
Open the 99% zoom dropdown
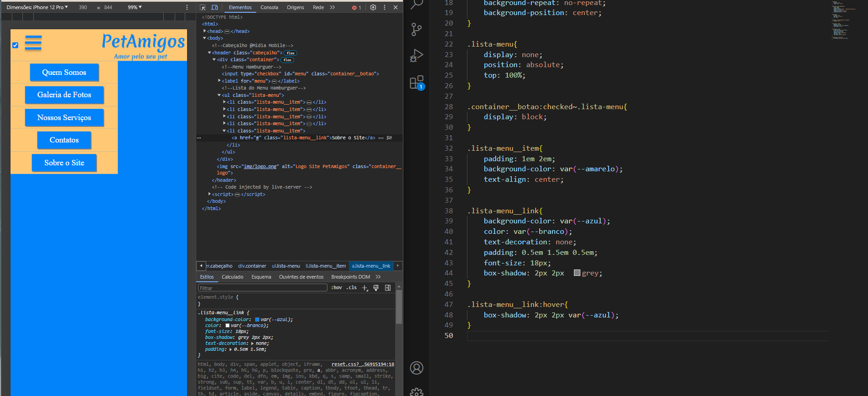click(x=134, y=7)
